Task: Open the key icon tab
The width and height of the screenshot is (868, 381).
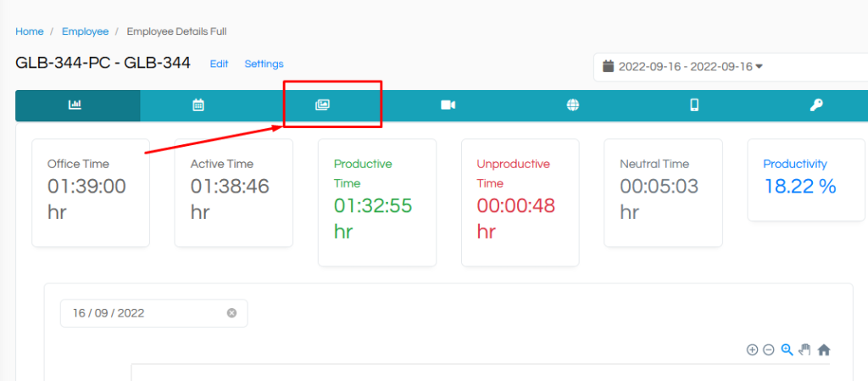Action: click(816, 105)
